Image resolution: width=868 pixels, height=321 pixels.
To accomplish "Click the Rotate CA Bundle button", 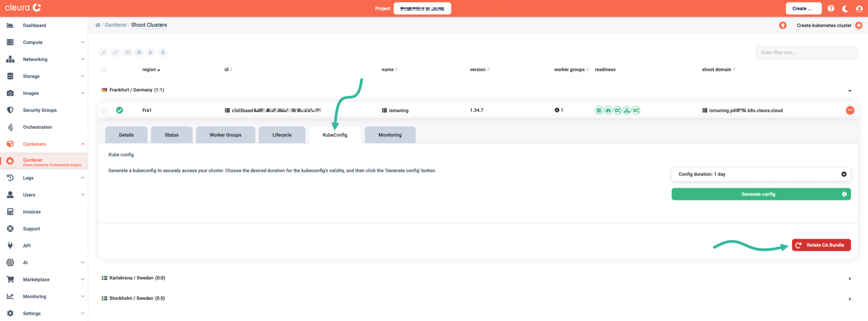I will (821, 245).
